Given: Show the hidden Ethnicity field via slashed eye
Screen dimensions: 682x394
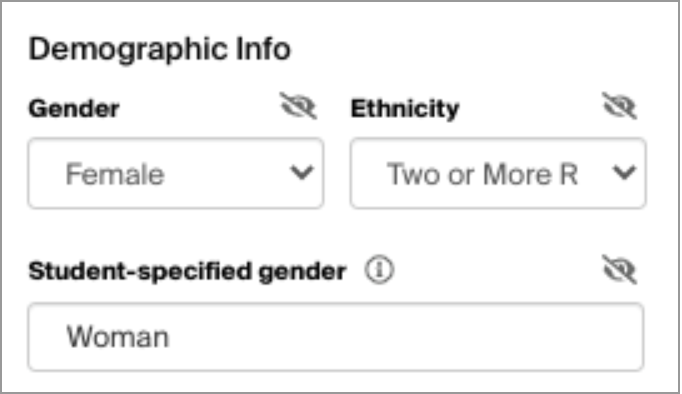Looking at the screenshot, I should pos(620,106).
